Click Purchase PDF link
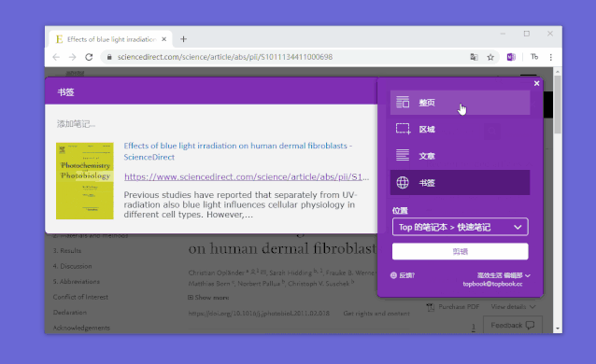Image resolution: width=596 pixels, height=364 pixels. click(x=453, y=307)
